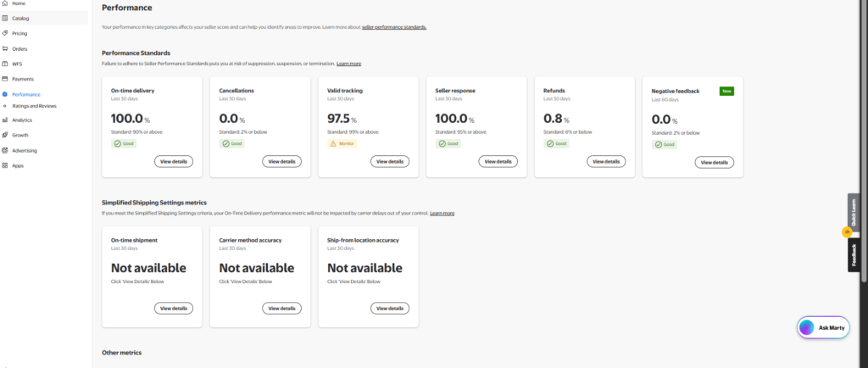The image size is (868, 368).
Task: Open seller performance standards link
Action: click(394, 26)
